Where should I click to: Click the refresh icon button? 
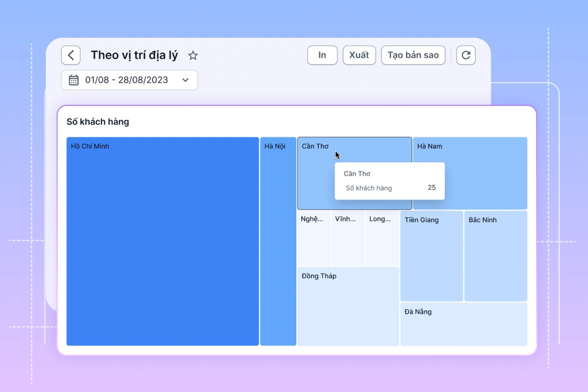point(466,55)
